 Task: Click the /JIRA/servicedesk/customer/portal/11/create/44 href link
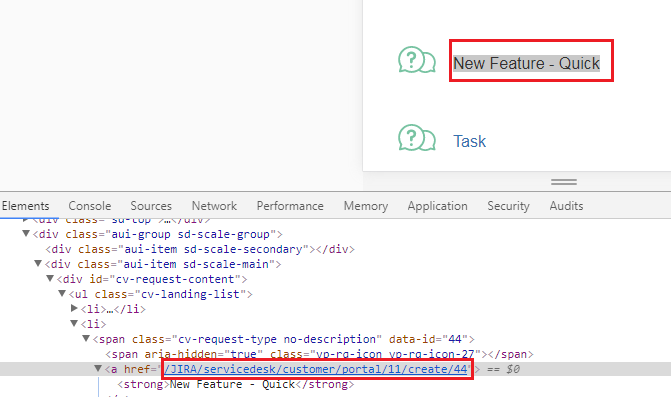[x=316, y=369]
